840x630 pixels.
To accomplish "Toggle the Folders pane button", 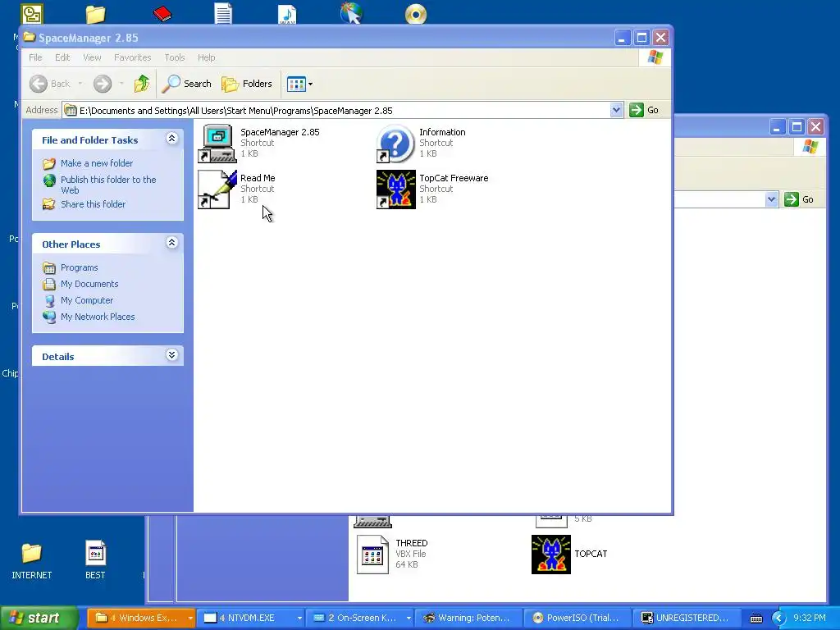I will point(247,84).
